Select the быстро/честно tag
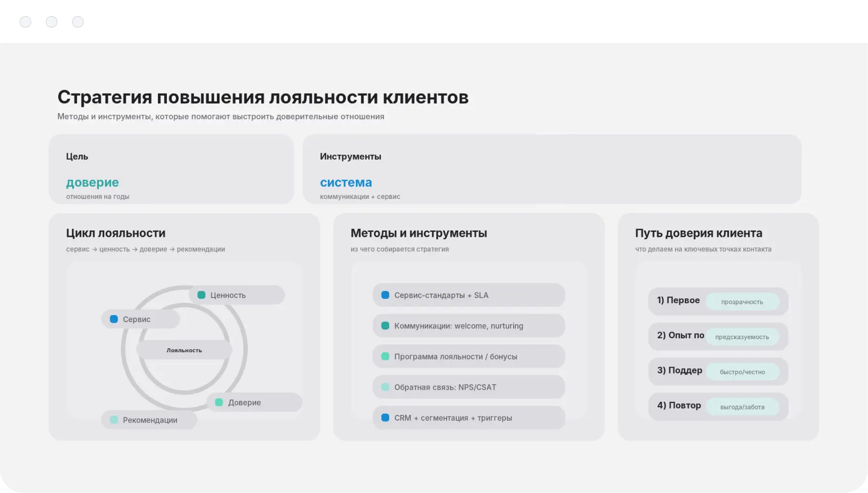Screen dimensions: 868x493 coord(742,372)
